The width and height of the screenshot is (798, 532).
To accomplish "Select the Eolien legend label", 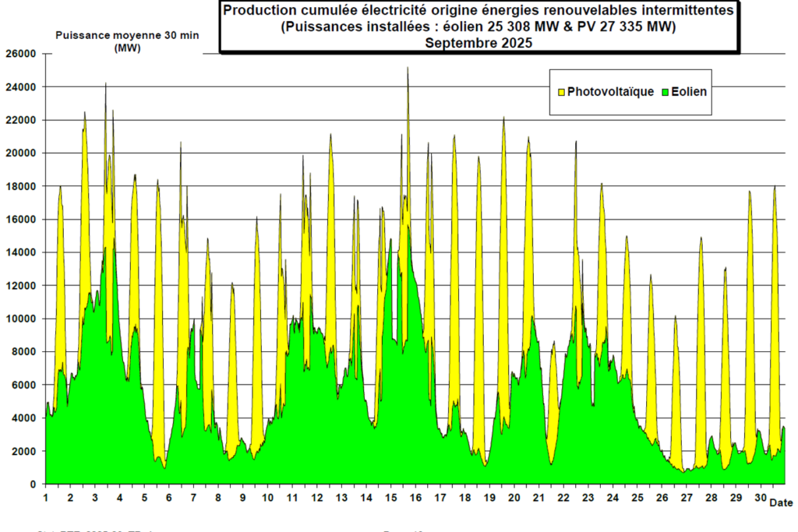I will tap(689, 92).
